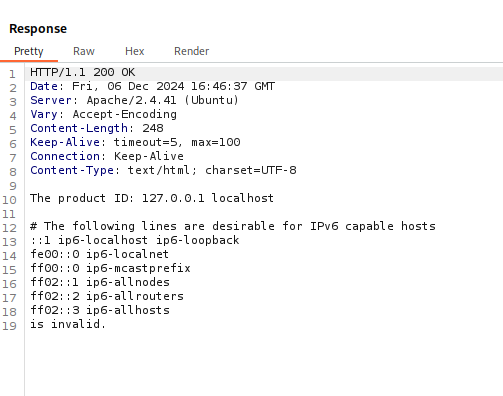This screenshot has height=396, width=503.
Task: Click the charset=UTF-8 value
Action: [251, 170]
